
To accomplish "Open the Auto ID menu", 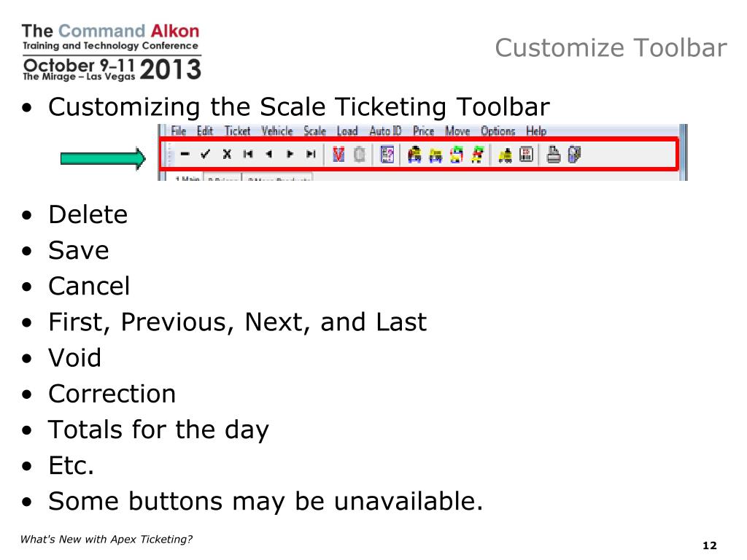I will [385, 131].
